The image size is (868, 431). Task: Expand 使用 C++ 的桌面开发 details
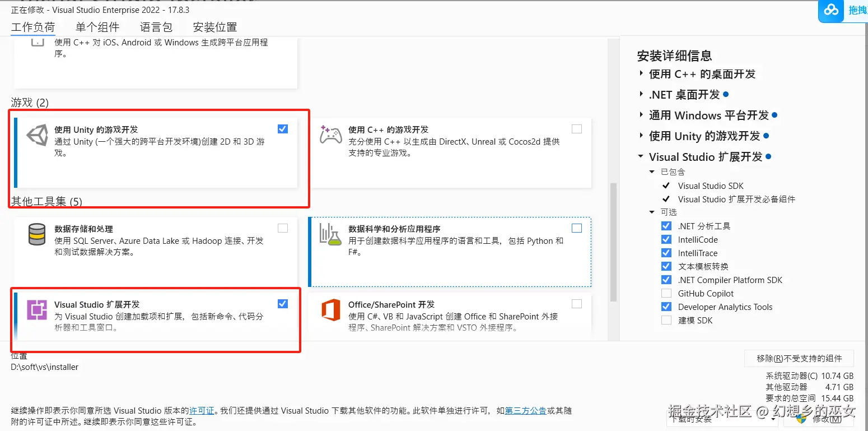[641, 73]
